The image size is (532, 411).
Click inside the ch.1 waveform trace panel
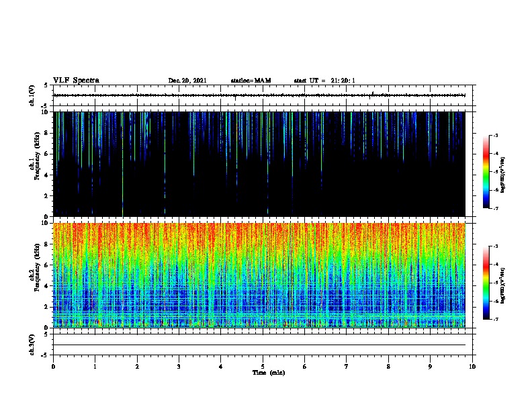click(263, 95)
